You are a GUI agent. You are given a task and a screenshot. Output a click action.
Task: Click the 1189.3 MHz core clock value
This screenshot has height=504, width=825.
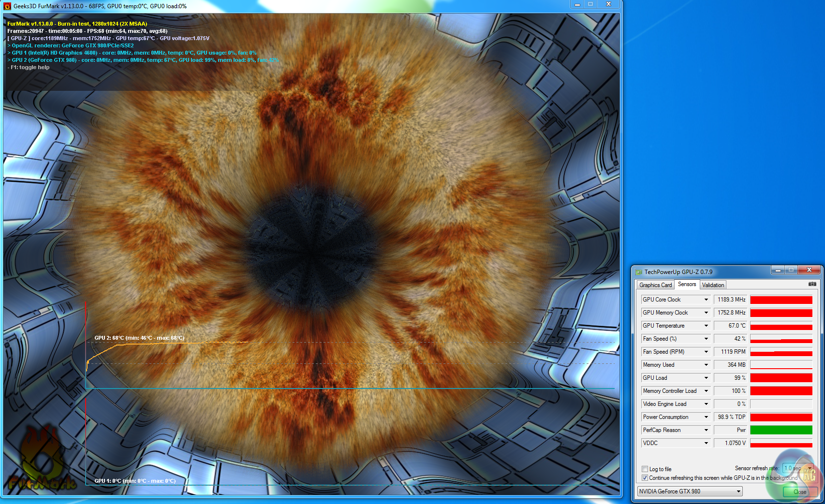click(x=731, y=300)
